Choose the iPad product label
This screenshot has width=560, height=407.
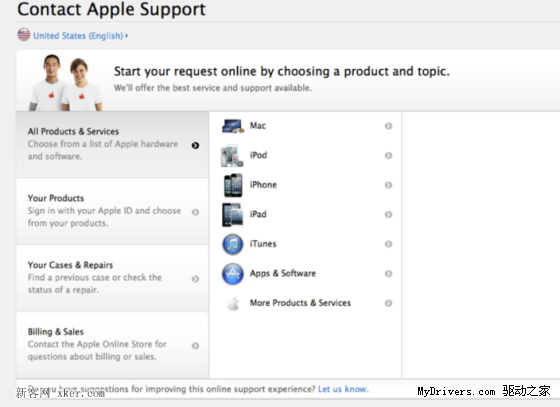[258, 215]
